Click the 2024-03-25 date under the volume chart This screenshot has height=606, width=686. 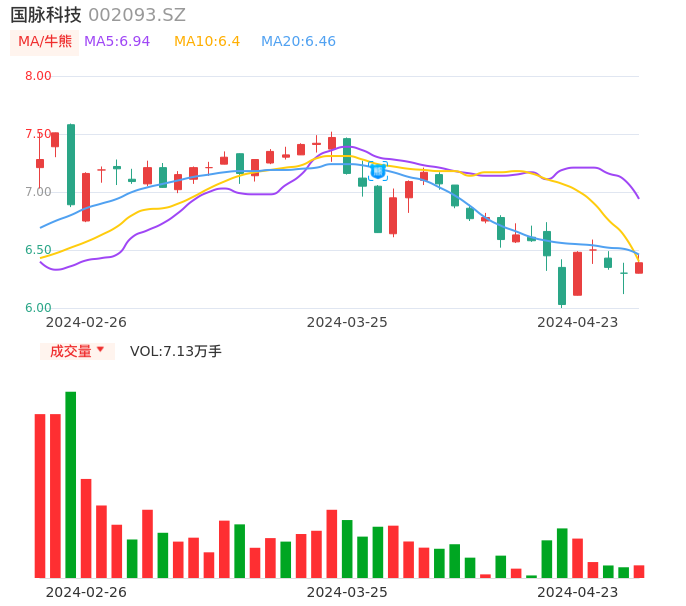coord(347,592)
